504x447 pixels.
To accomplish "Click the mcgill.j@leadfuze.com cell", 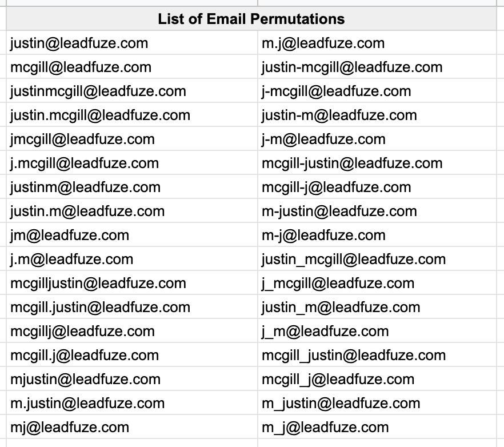I will coord(85,355).
